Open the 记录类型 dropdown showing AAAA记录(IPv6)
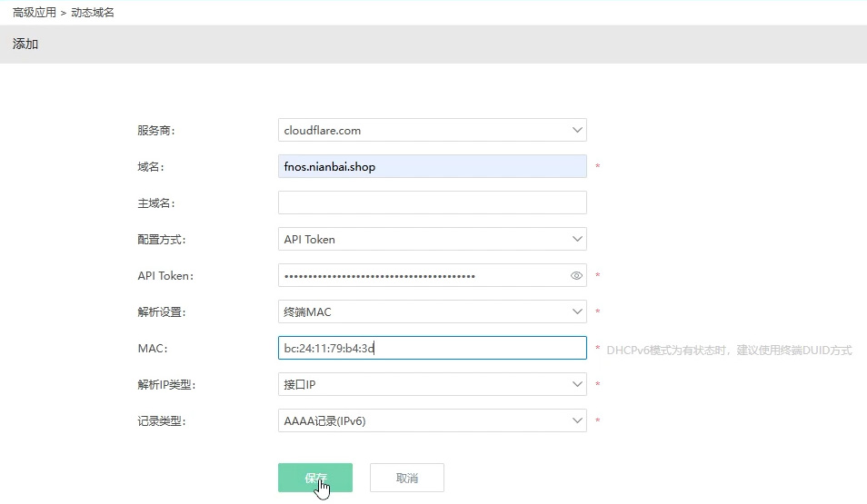This screenshot has height=504, width=867. click(x=432, y=420)
